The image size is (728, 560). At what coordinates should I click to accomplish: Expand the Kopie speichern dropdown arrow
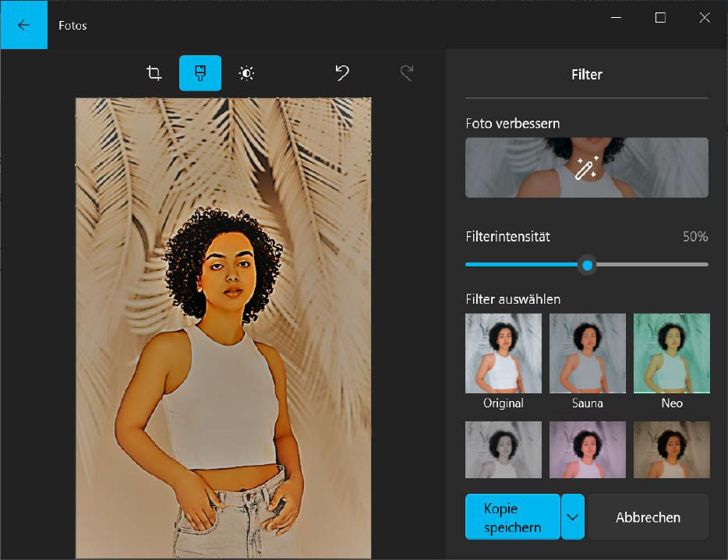(573, 516)
